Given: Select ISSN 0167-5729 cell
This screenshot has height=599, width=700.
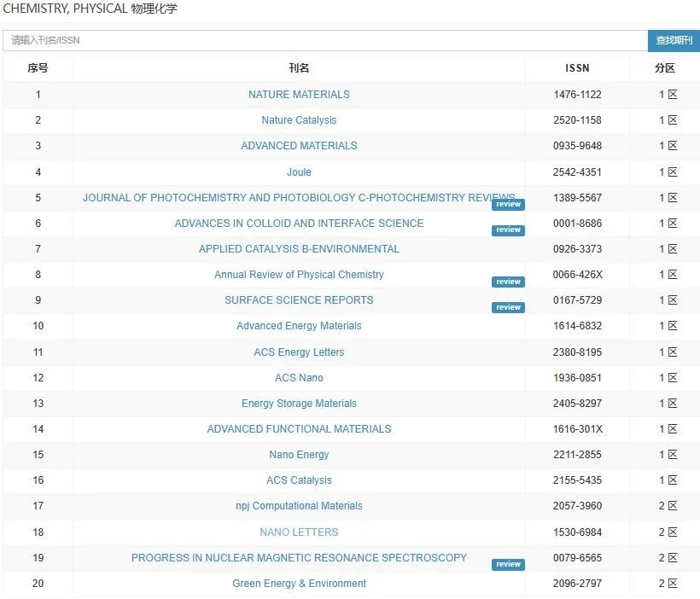Looking at the screenshot, I should [x=577, y=300].
